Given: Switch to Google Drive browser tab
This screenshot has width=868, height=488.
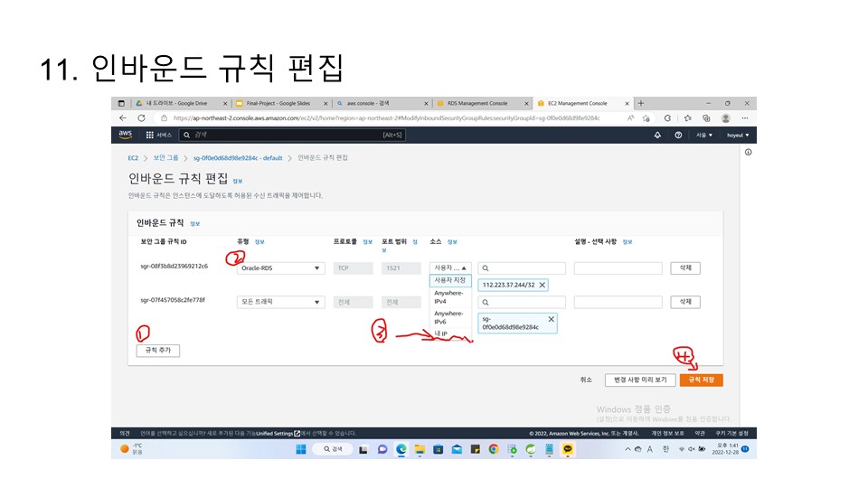Looking at the screenshot, I should [x=181, y=103].
